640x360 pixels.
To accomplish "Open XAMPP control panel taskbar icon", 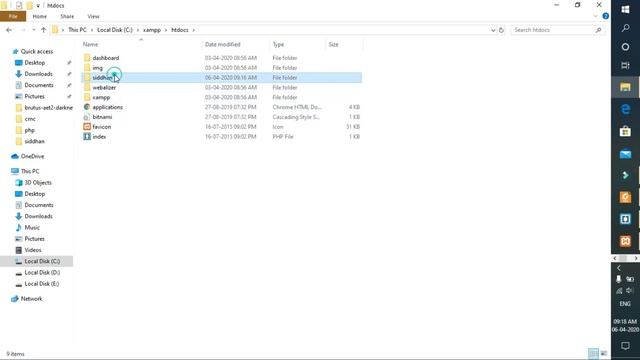I will tap(625, 241).
